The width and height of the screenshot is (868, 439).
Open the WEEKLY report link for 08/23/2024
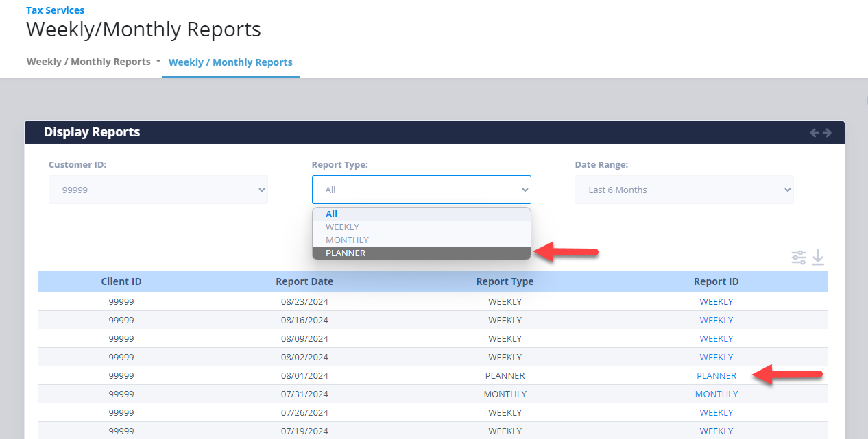(716, 302)
